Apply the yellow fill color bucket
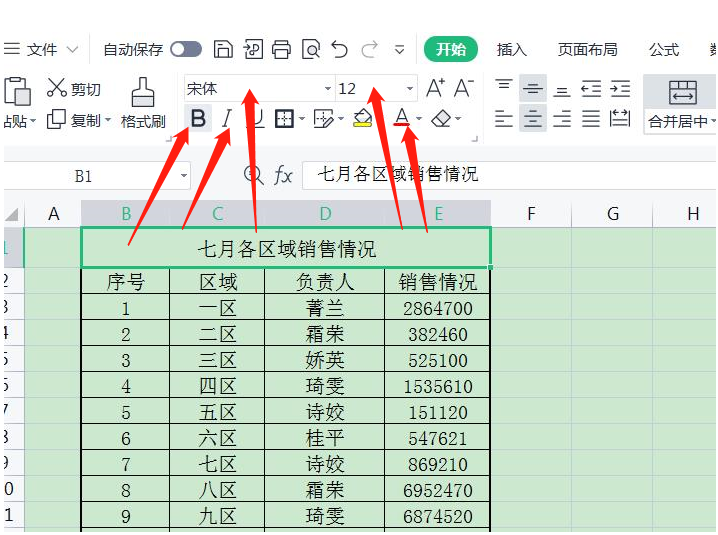The width and height of the screenshot is (718, 535). [363, 118]
